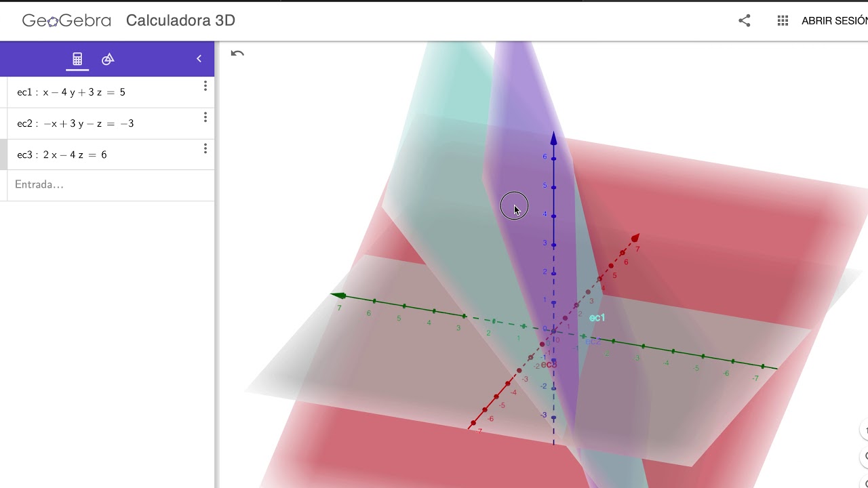Screen dimensions: 868x488
Task: Switch to the Algebra calculator tab
Action: pyautogui.click(x=77, y=59)
